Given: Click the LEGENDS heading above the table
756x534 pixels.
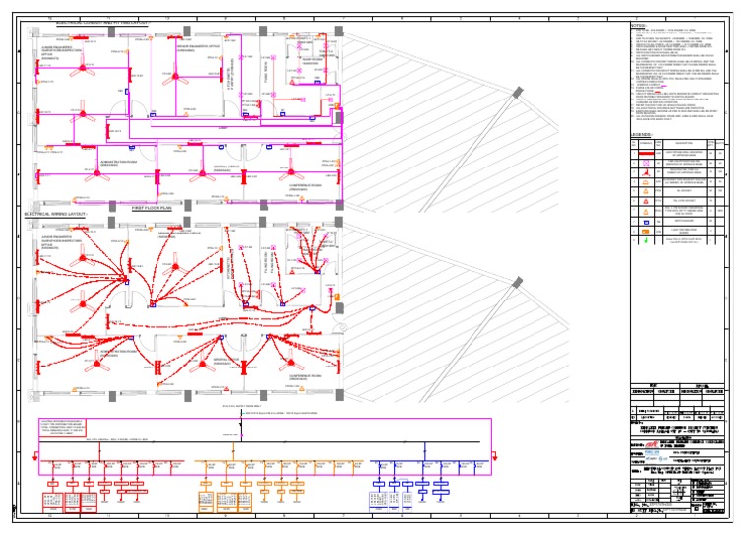Looking at the screenshot, I should (644, 134).
